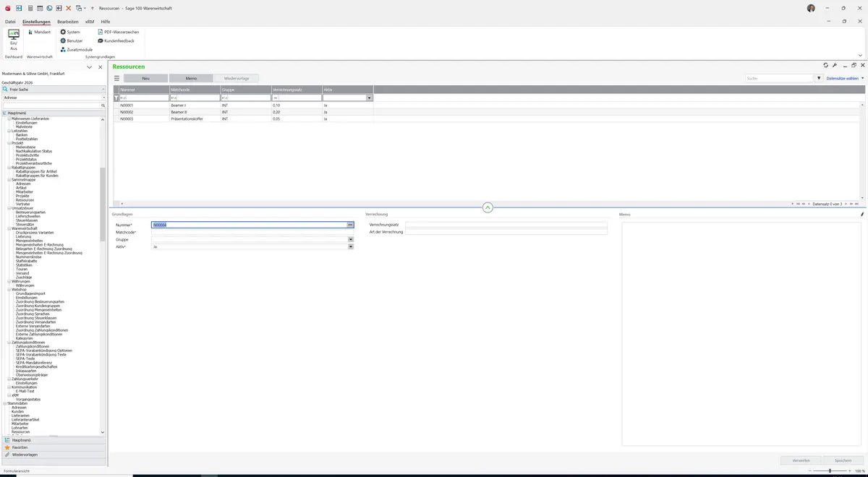Image resolution: width=868 pixels, height=477 pixels.
Task: Open the xRM menu
Action: coord(90,22)
